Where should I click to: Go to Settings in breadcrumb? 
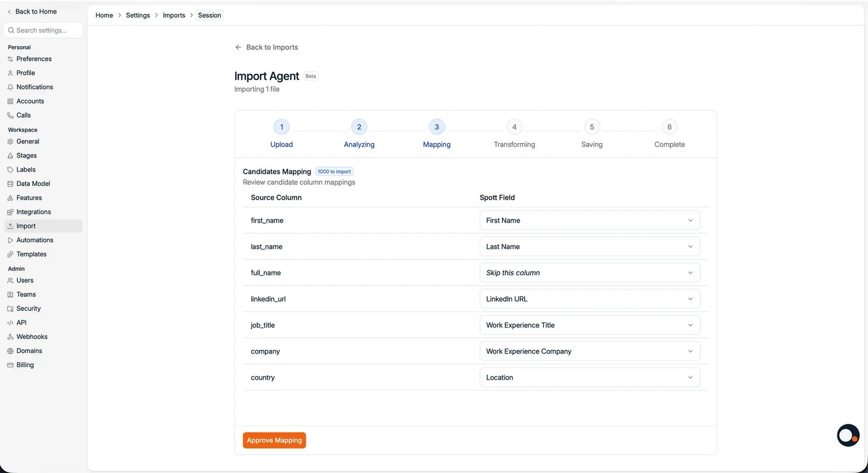click(138, 15)
